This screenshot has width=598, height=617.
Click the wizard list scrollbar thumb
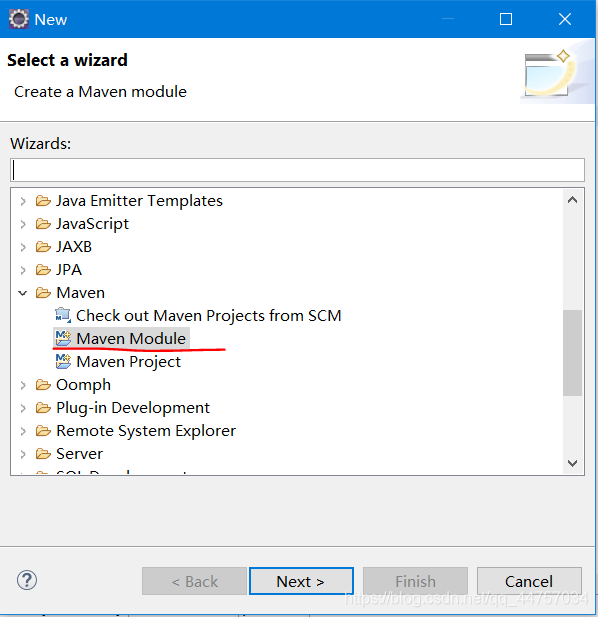pyautogui.click(x=572, y=353)
